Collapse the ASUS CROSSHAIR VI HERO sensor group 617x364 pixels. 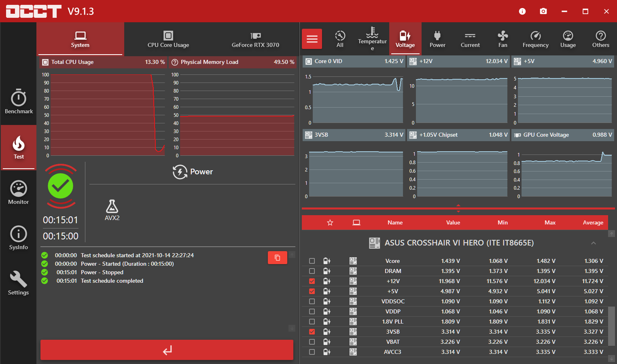point(594,243)
